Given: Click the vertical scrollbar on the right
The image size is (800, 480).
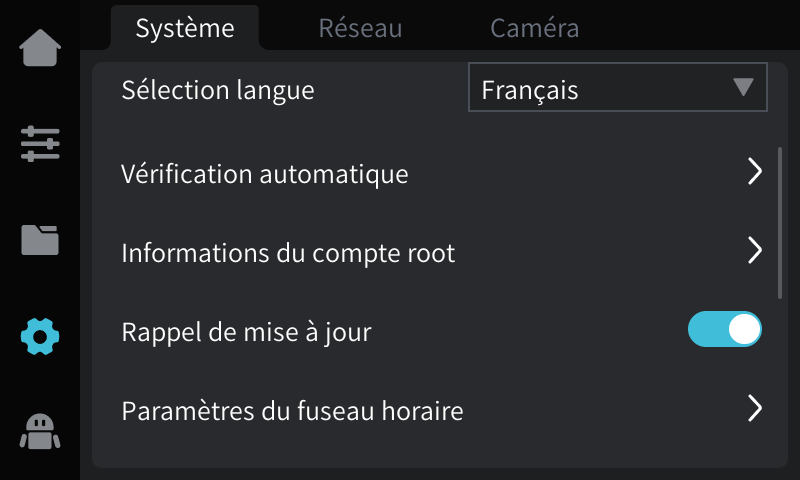Looking at the screenshot, I should [780, 222].
